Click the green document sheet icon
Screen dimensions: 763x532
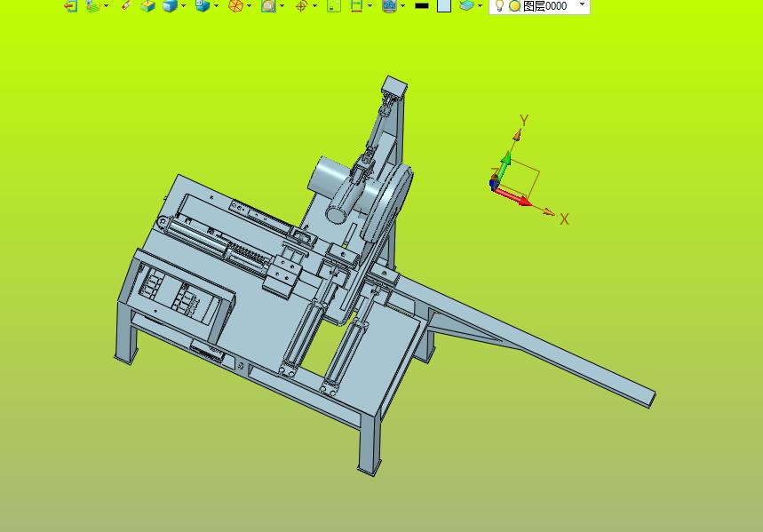[334, 6]
